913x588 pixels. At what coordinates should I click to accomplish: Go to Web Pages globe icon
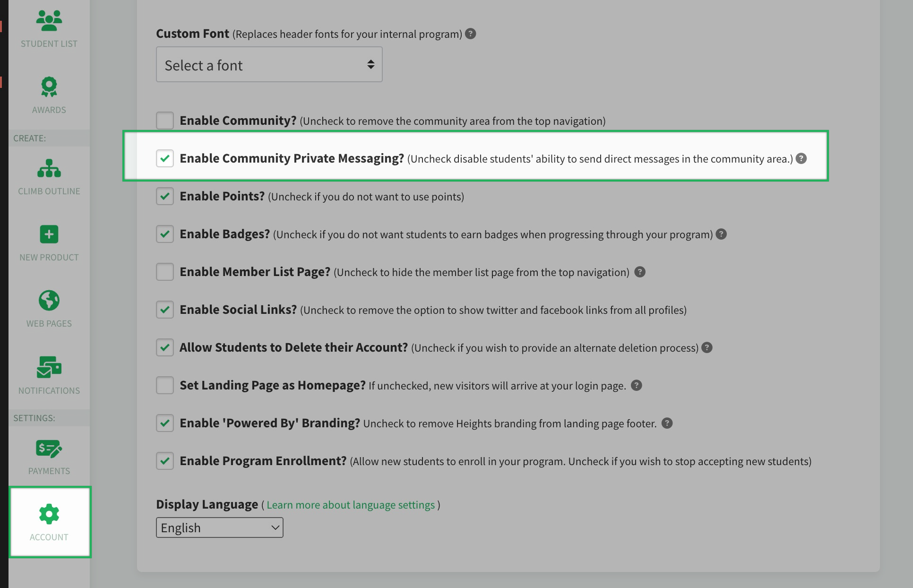point(49,300)
